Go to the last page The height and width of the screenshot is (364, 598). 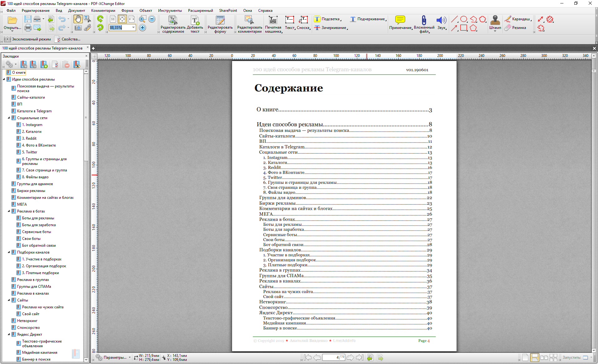pyautogui.click(x=359, y=357)
